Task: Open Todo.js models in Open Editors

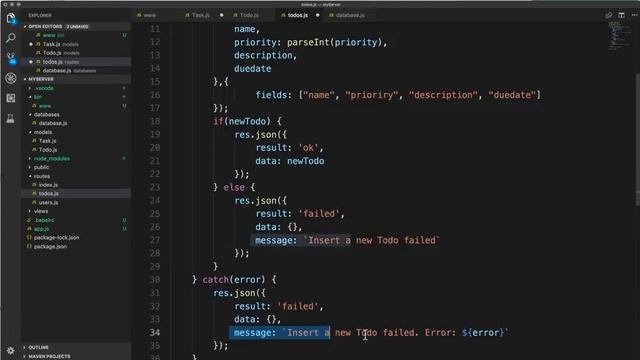Action: coord(61,53)
